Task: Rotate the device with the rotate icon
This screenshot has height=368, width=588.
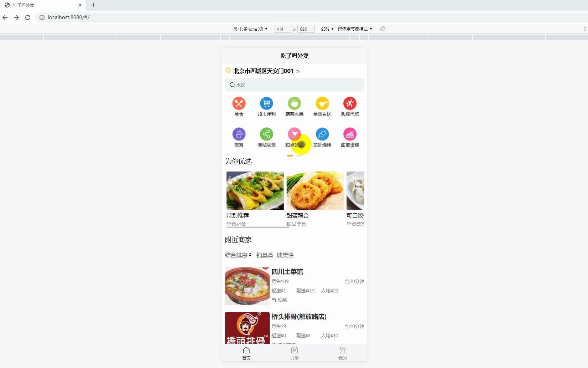Action: 383,29
